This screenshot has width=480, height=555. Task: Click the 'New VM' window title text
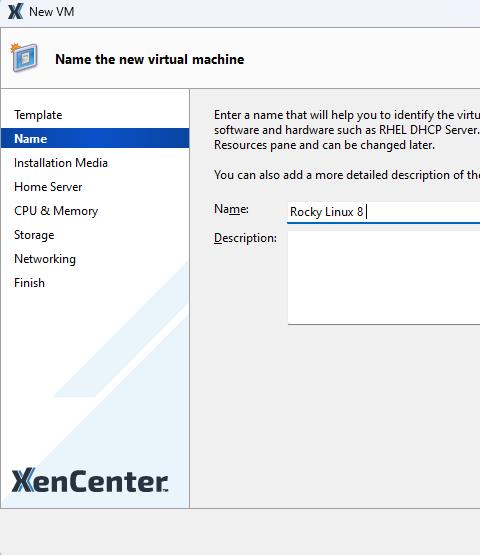52,12
